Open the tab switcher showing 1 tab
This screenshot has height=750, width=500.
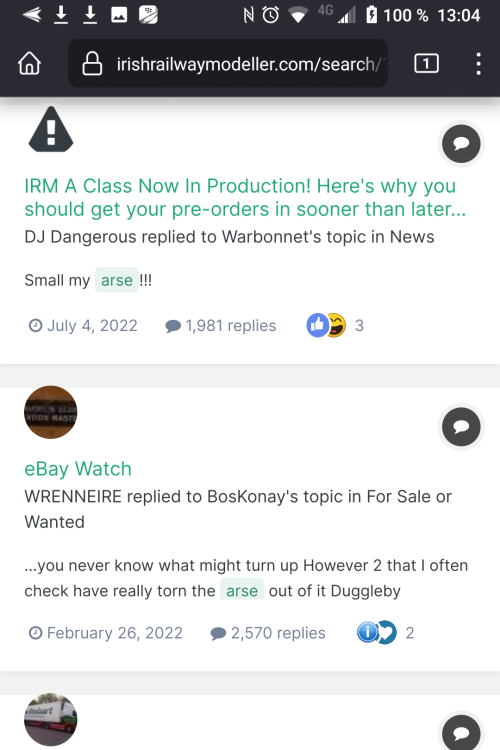(x=426, y=63)
